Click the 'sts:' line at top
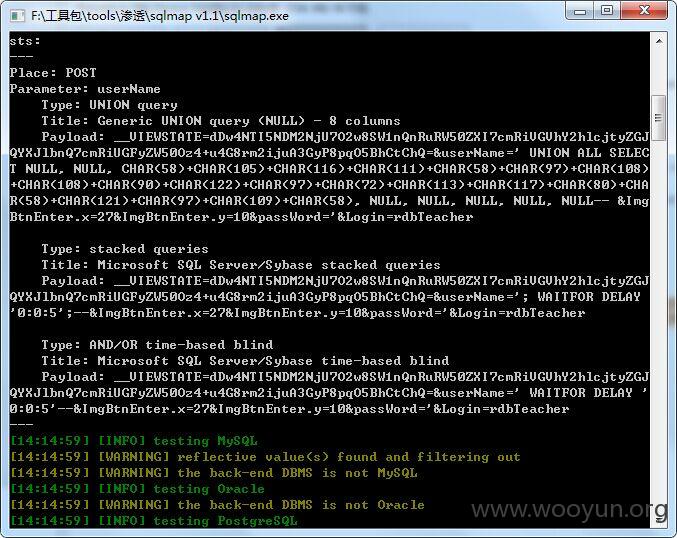 coord(25,41)
